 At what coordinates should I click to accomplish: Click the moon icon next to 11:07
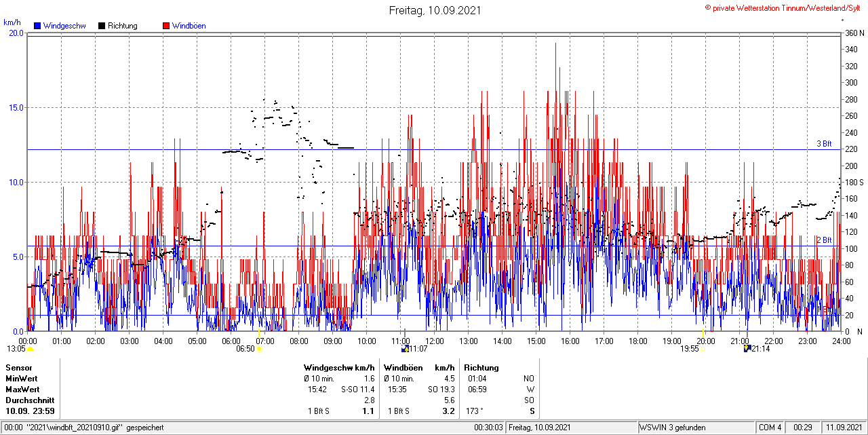405,349
